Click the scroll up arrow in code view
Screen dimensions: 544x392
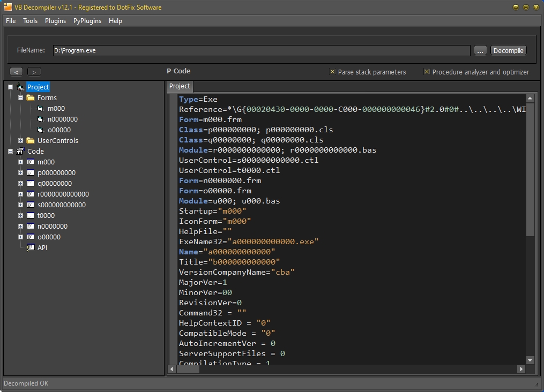pos(530,99)
